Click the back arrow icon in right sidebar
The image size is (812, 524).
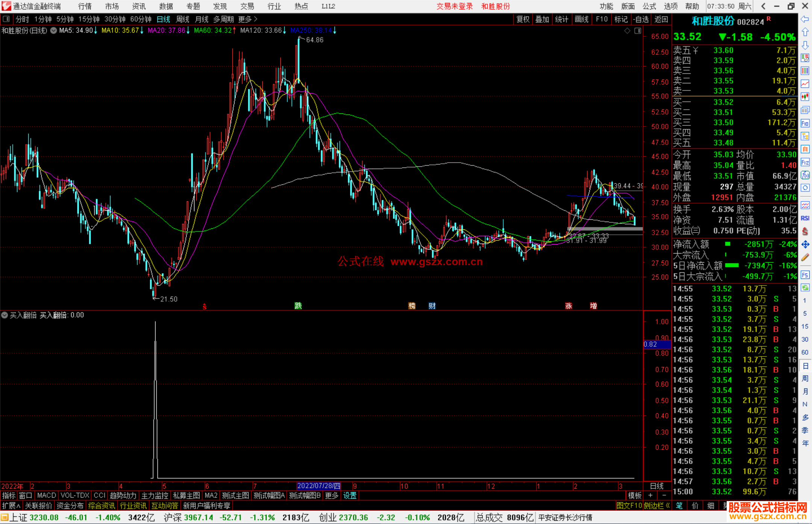click(x=805, y=19)
